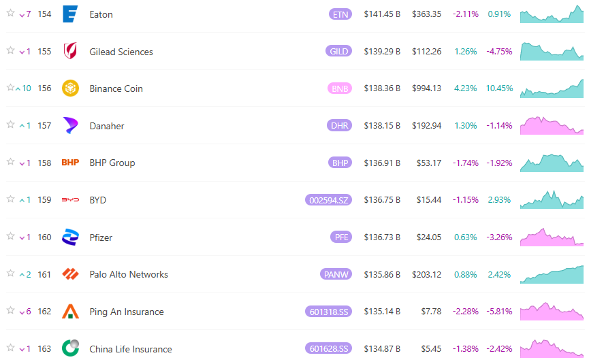
Task: Click the 002594.SZ ticker badge
Action: point(328,200)
